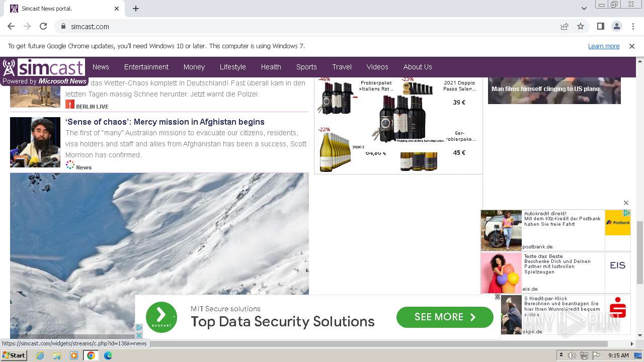Click the taskbar clock 9:15 AM

(x=618, y=355)
